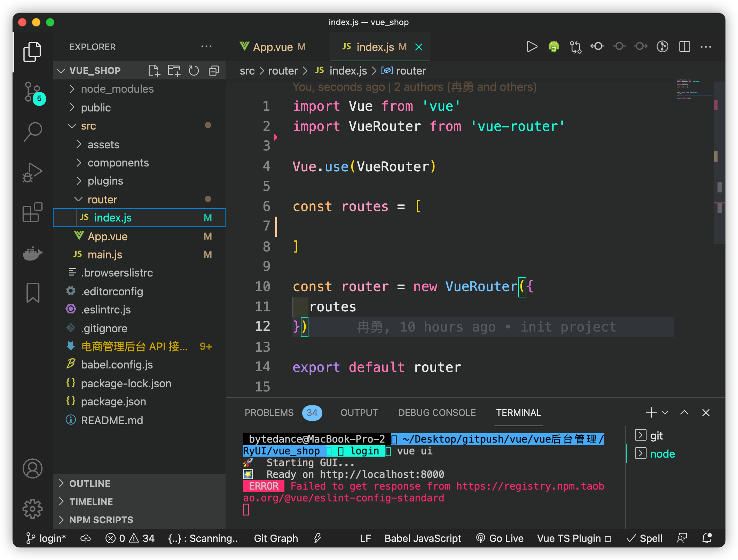Image resolution: width=738 pixels, height=560 pixels.
Task: Toggle Spell checker in status bar
Action: pos(644,538)
